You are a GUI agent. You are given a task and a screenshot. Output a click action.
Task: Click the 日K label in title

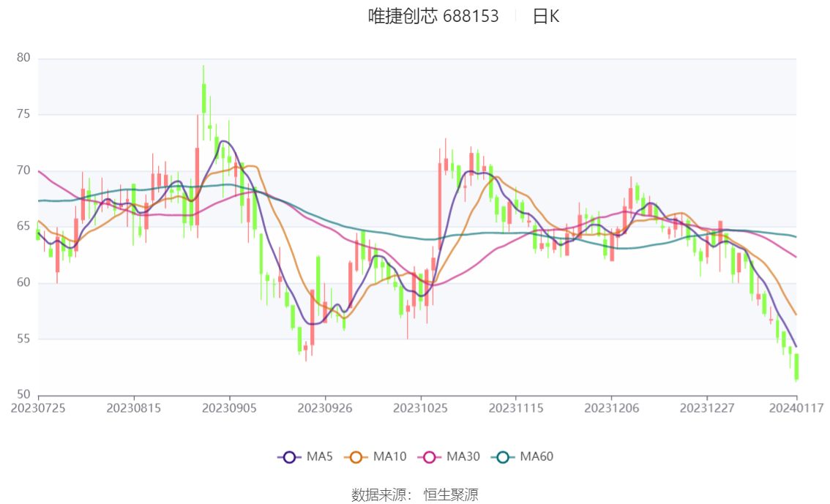click(x=546, y=16)
